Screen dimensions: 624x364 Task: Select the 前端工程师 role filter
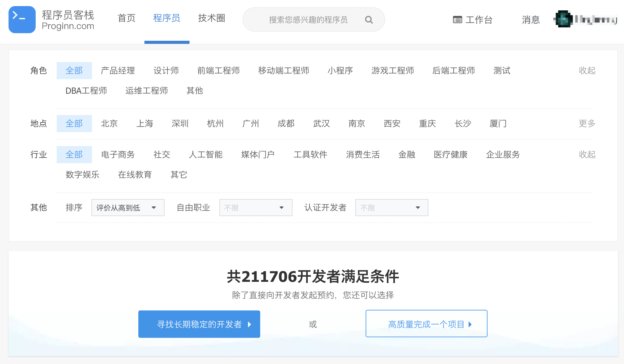click(x=218, y=71)
